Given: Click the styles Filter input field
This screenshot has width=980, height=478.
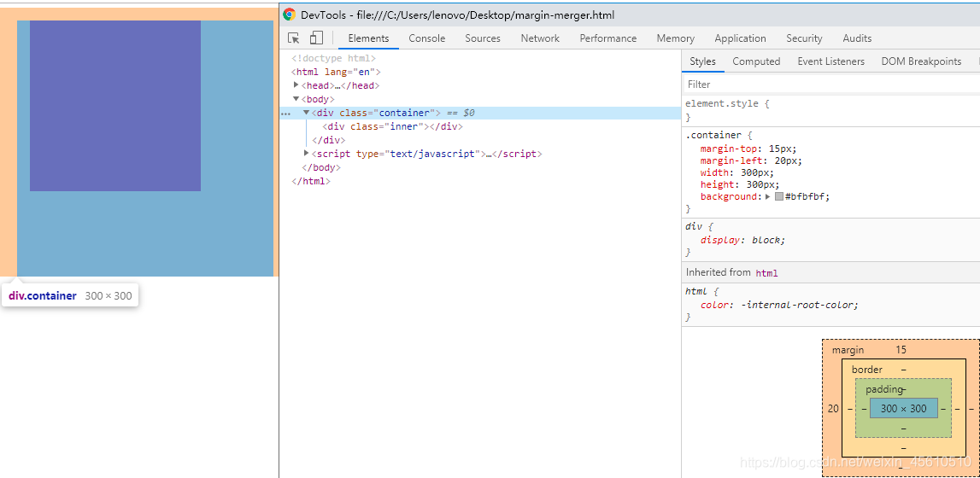Looking at the screenshot, I should click(830, 85).
